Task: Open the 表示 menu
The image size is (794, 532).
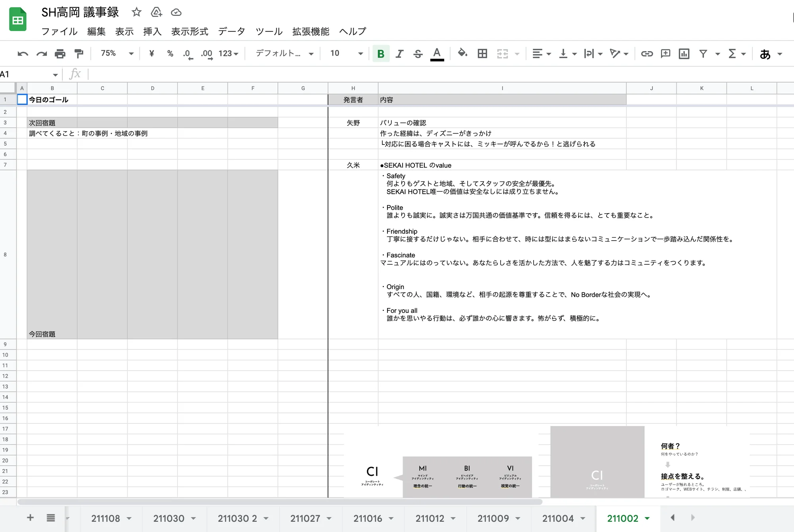Action: [x=124, y=31]
